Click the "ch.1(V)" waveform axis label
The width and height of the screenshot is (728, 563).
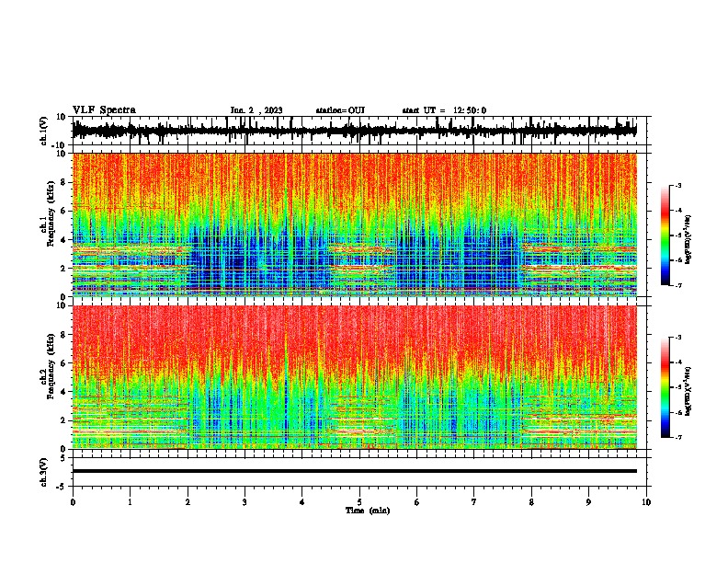point(44,131)
